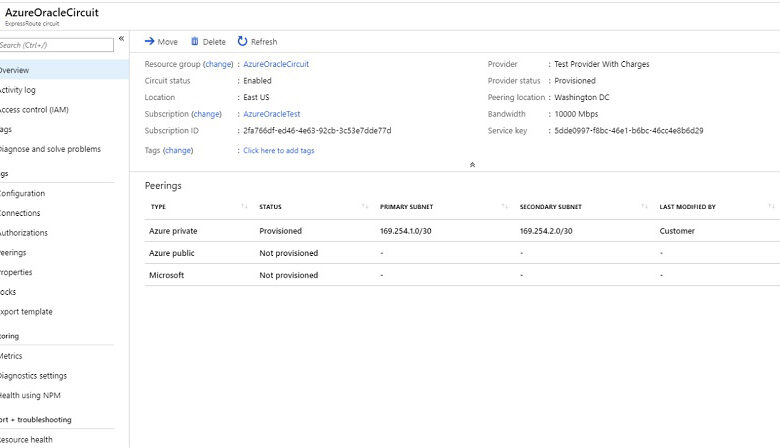Viewport: 780px width, 448px height.
Task: Click the Customer last modified cell
Action: pos(677,231)
